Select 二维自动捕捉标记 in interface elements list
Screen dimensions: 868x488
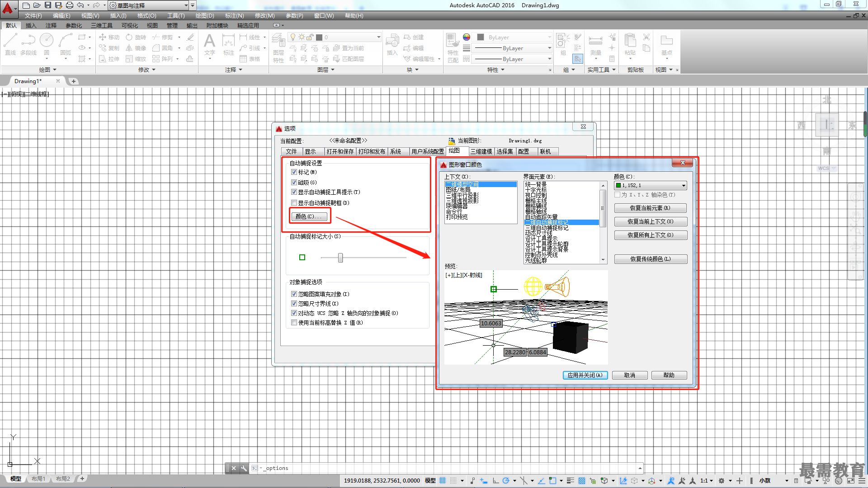(x=561, y=222)
